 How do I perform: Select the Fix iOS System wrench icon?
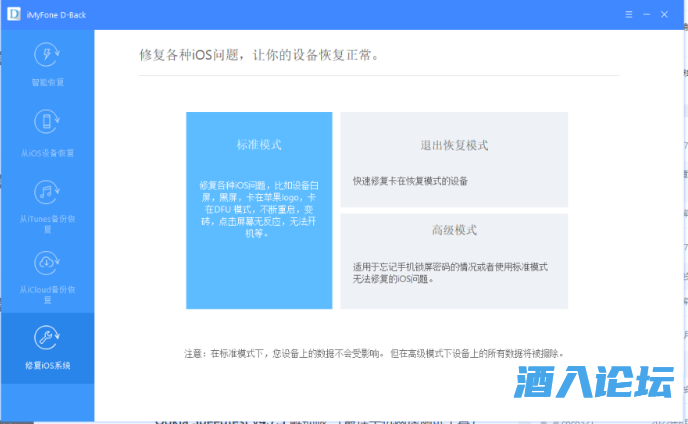coord(47,337)
